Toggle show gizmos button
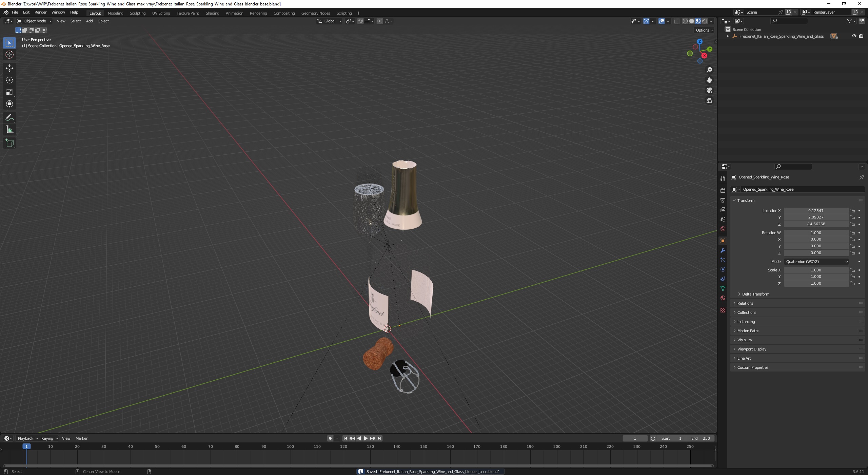Image resolution: width=868 pixels, height=475 pixels. [646, 21]
